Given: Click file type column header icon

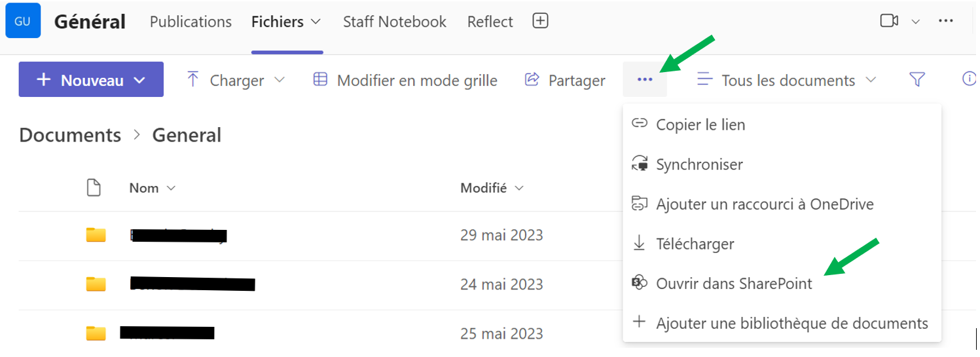Looking at the screenshot, I should pyautogui.click(x=94, y=188).
